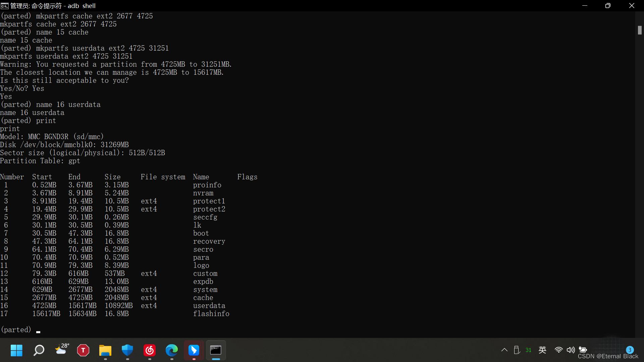Open File Explorer from taskbar

(x=105, y=350)
